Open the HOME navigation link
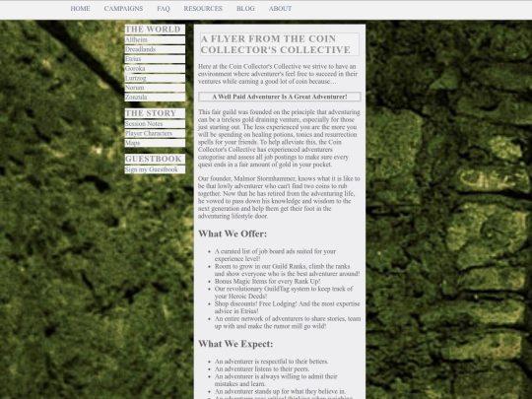The height and width of the screenshot is (399, 532). (x=80, y=9)
